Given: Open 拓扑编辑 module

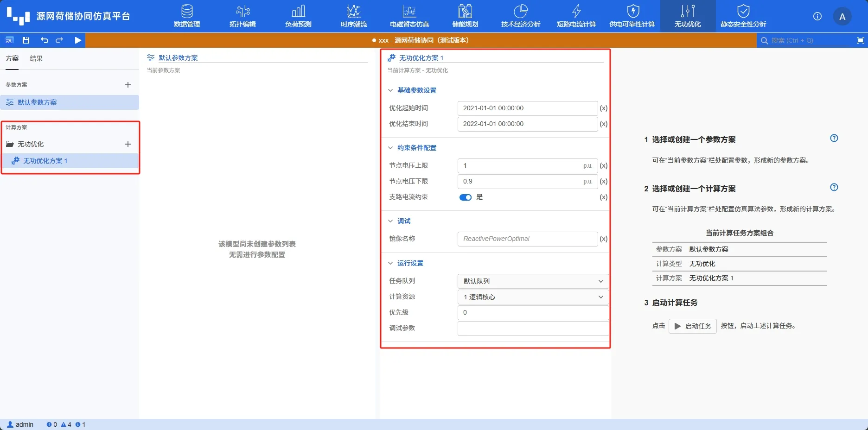Looking at the screenshot, I should (x=243, y=16).
